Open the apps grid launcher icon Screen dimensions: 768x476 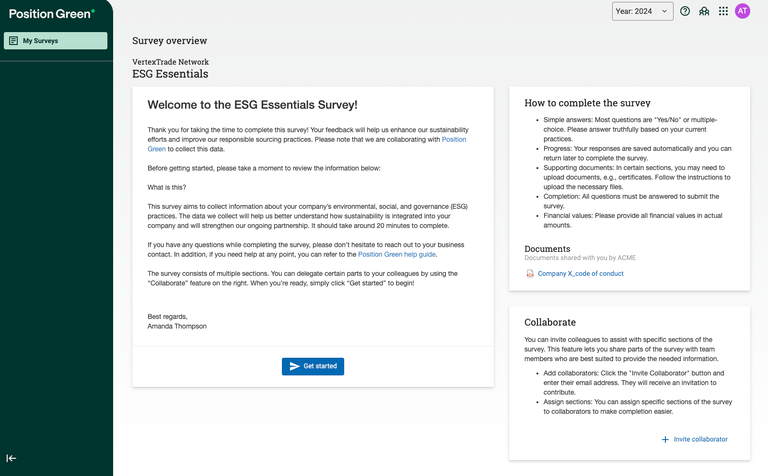pyautogui.click(x=723, y=11)
